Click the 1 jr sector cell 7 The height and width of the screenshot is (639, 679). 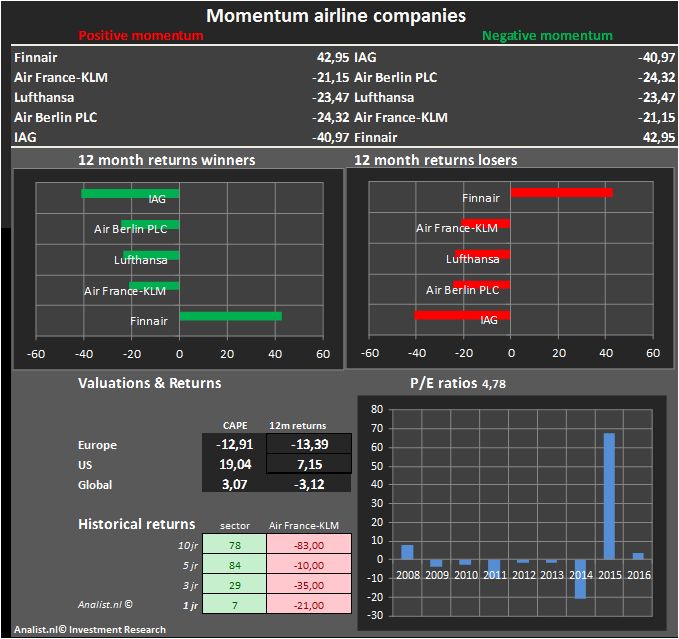pos(235,604)
